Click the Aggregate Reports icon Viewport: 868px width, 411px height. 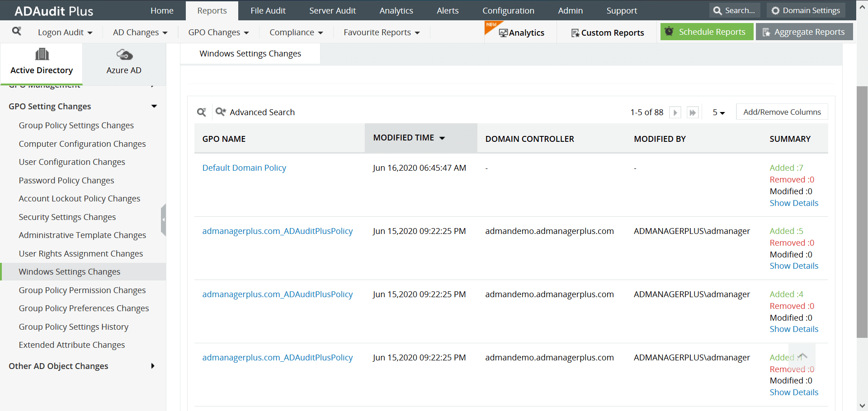tap(766, 32)
